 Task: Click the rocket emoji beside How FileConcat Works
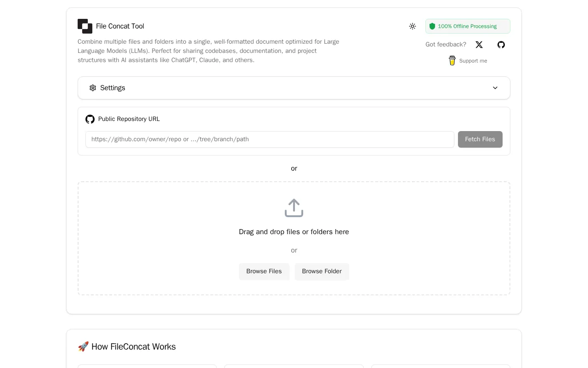coord(83,347)
